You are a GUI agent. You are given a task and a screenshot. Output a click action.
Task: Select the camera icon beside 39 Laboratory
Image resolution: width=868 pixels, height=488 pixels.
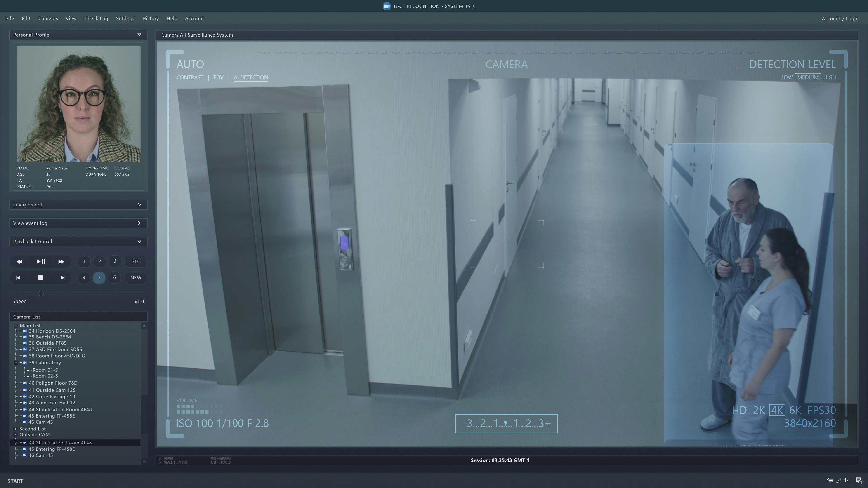pyautogui.click(x=25, y=363)
